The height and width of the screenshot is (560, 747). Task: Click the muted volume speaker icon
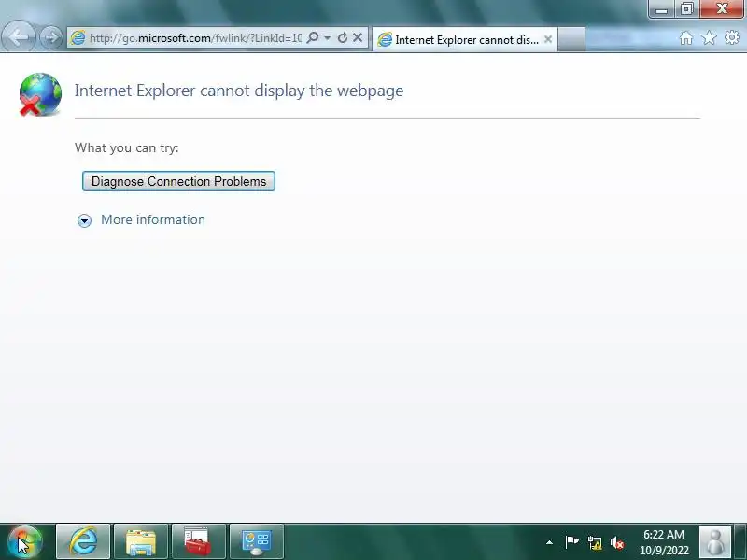click(617, 542)
